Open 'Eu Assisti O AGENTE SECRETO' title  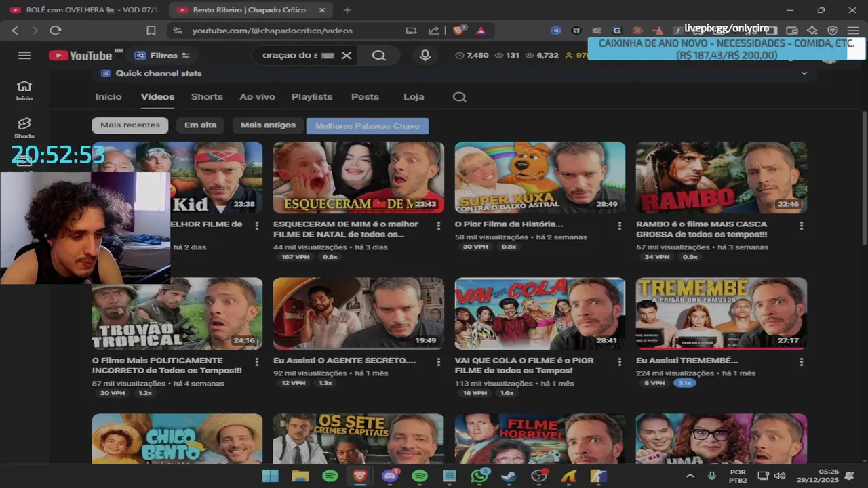(344, 360)
